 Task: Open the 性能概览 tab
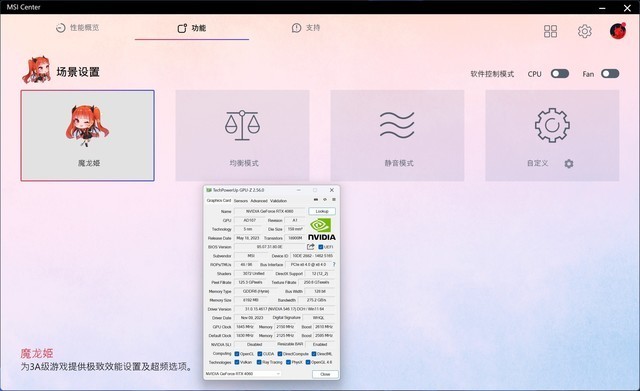point(78,28)
